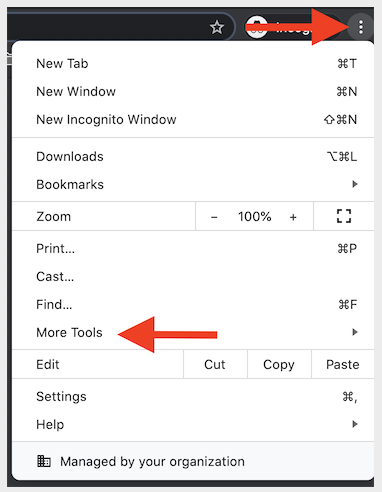The image size is (382, 492).
Task: Select the Print… menu item
Action: 193,248
